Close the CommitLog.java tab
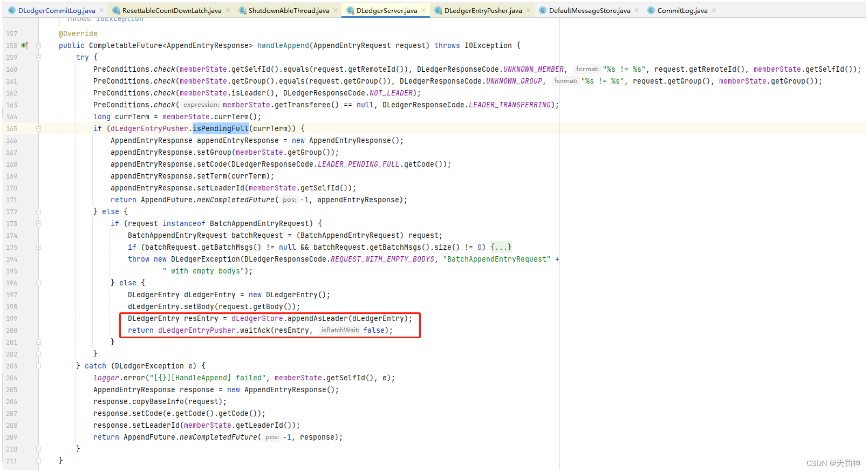The height and width of the screenshot is (472, 868). click(x=714, y=10)
